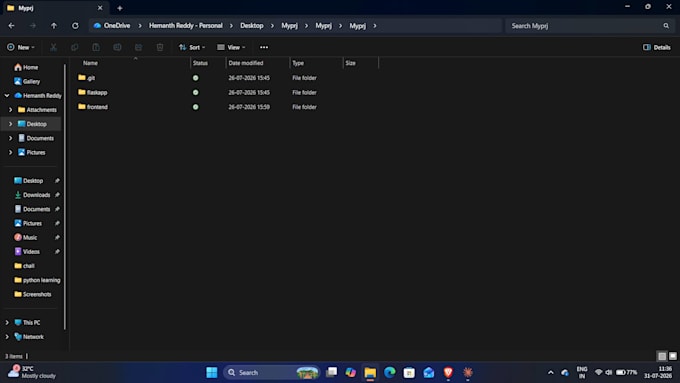Image resolution: width=680 pixels, height=383 pixels.
Task: Open Brave browser from the taskbar
Action: click(x=448, y=372)
